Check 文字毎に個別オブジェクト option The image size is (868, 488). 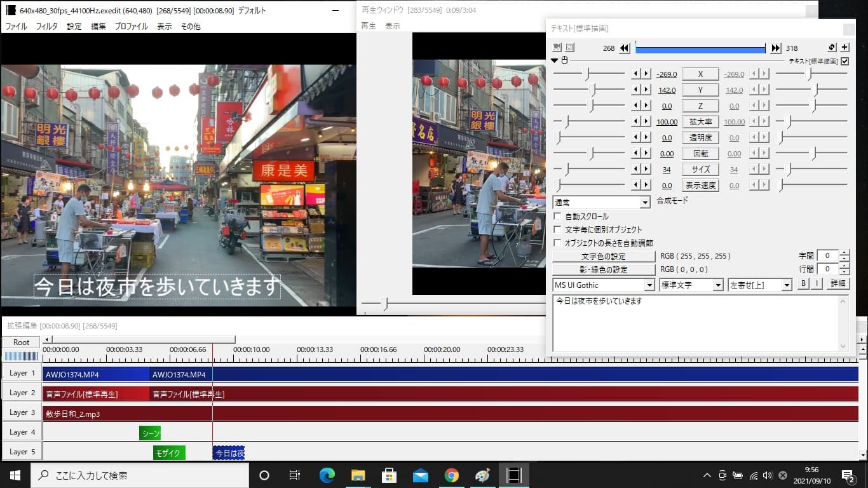pyautogui.click(x=557, y=230)
